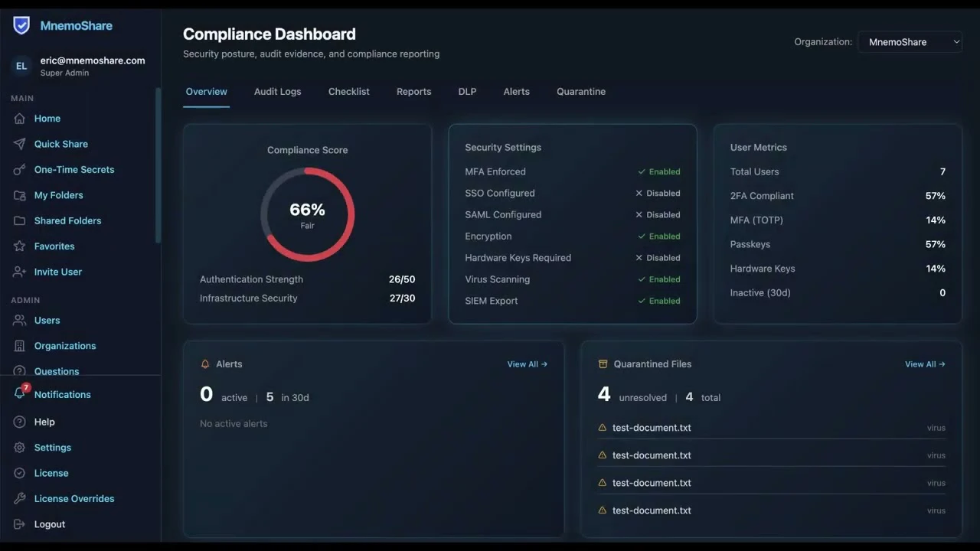This screenshot has height=551, width=980.
Task: Click warning icon on last test-document.txt
Action: click(603, 510)
